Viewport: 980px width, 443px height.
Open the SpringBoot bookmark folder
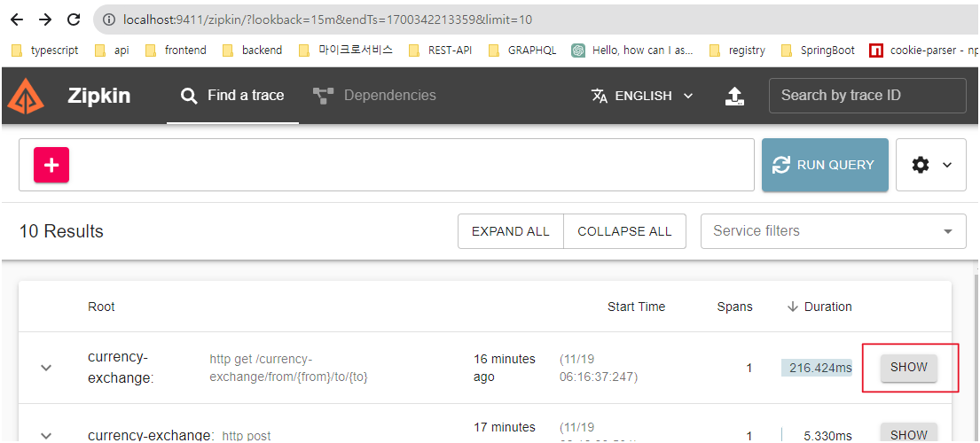(818, 51)
